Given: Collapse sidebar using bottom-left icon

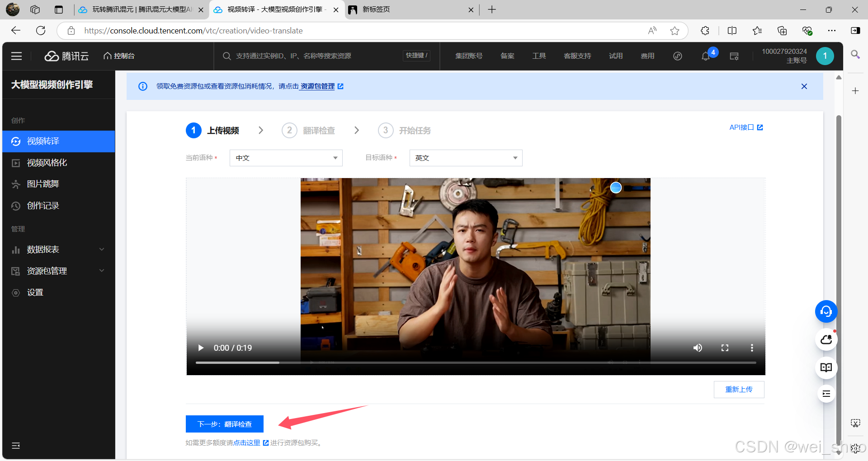Looking at the screenshot, I should [16, 446].
